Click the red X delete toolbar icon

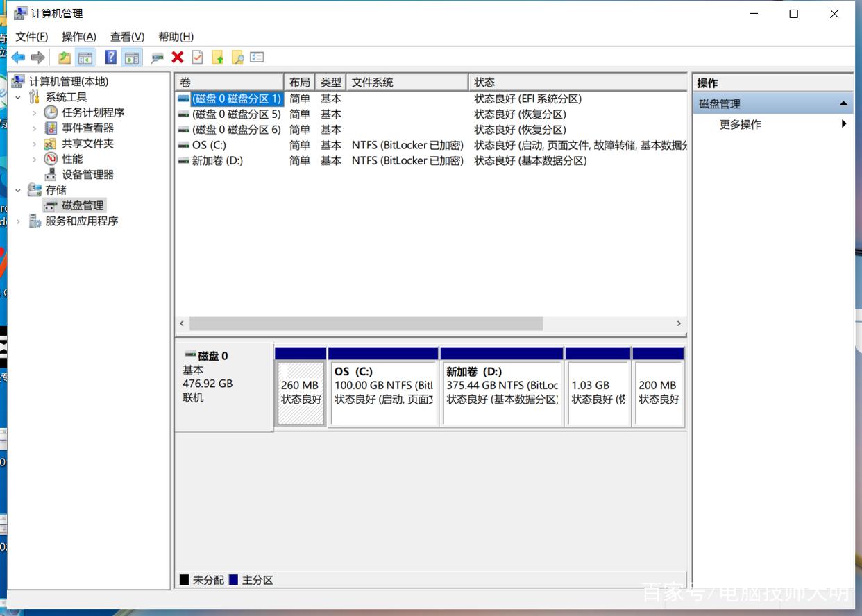(x=178, y=58)
